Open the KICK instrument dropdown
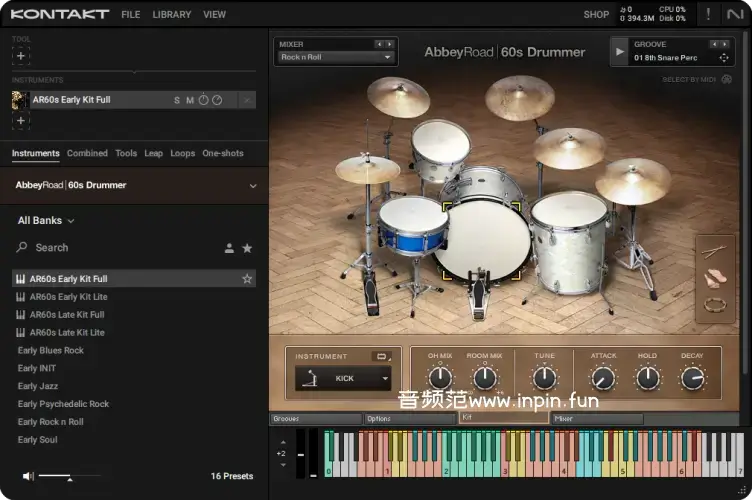Viewport: 752px width, 500px height. [343, 378]
